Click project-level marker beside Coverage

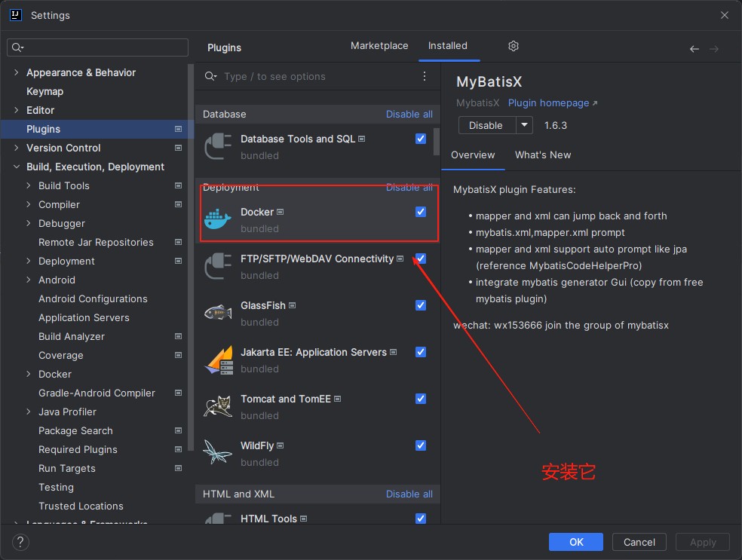click(179, 355)
